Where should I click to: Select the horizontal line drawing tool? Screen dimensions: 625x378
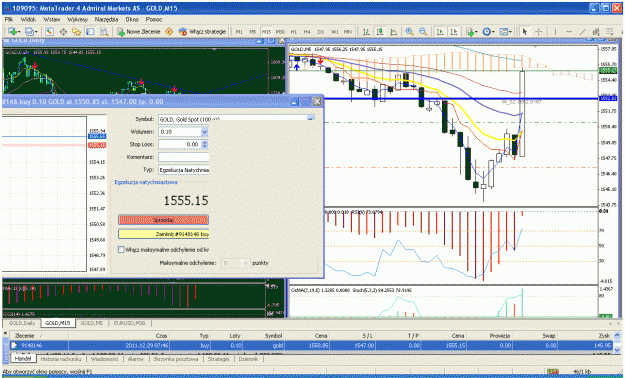(x=569, y=32)
